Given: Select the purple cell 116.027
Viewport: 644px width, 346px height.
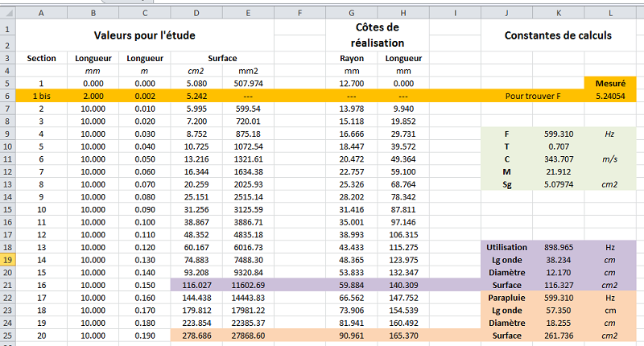Looking at the screenshot, I should pyautogui.click(x=196, y=285).
